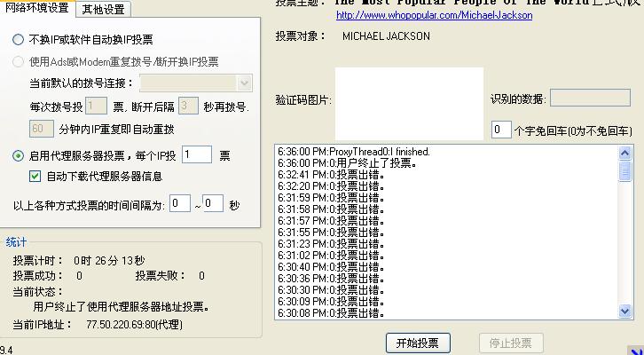644x355 pixels.
Task: Click the 每个IP投 vote count field
Action: tap(197, 155)
